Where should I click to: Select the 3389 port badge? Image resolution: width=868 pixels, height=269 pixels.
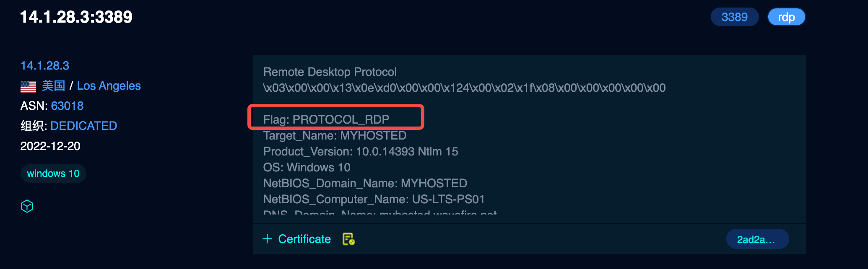[x=734, y=17]
